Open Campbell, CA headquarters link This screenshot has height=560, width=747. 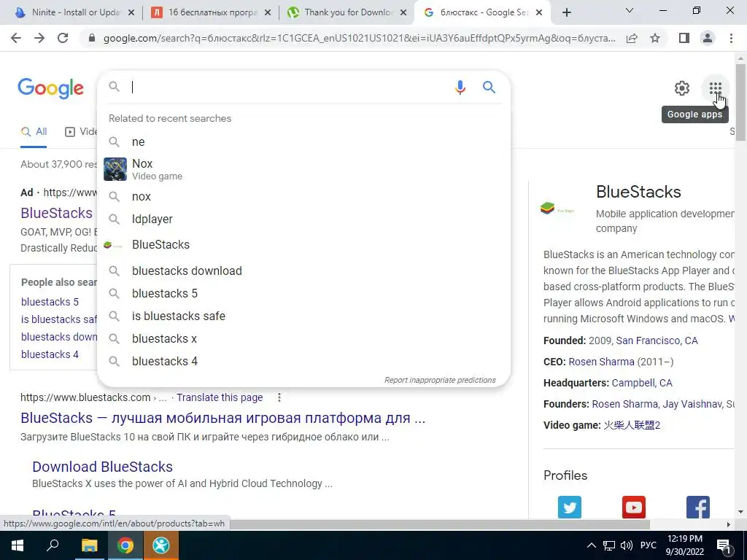642,383
